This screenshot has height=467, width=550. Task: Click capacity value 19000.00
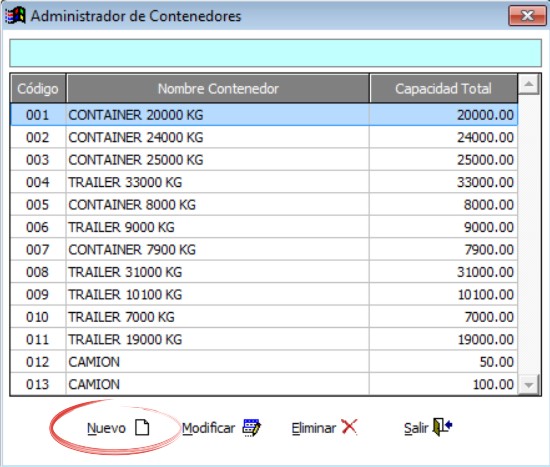click(x=486, y=339)
